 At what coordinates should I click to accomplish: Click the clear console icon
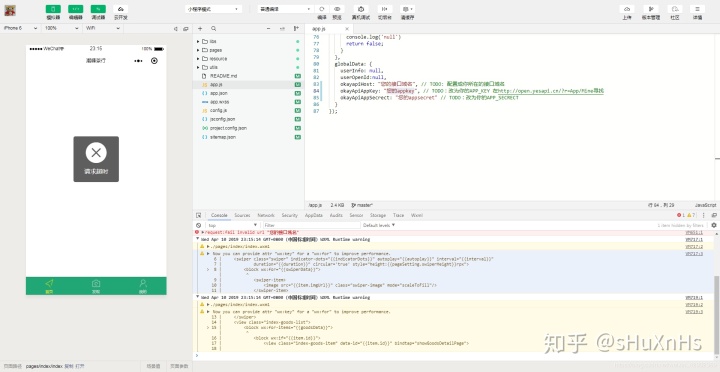198,225
